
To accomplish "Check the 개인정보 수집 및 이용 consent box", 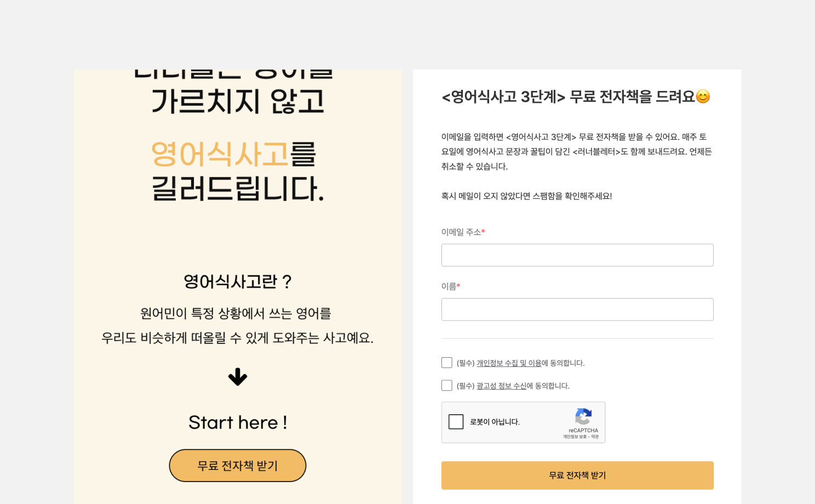I will tap(446, 362).
